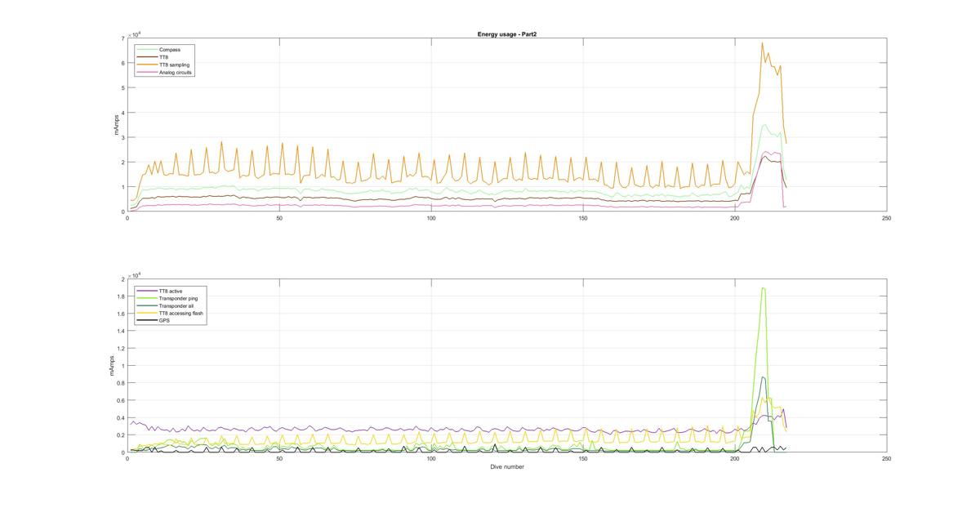980x508 pixels.
Task: Click the orange TT8 sampling legend line sample
Action: click(147, 65)
